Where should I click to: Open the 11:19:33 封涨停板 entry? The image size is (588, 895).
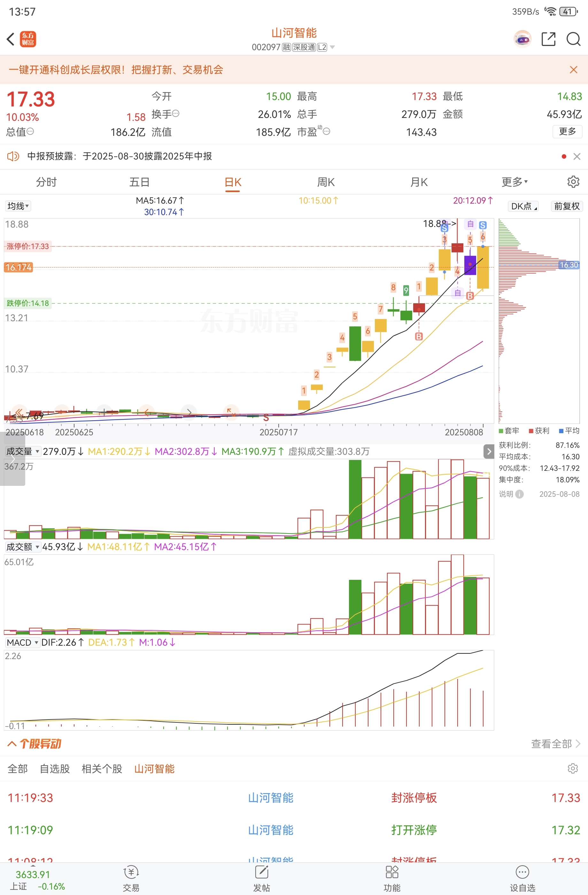pyautogui.click(x=294, y=798)
